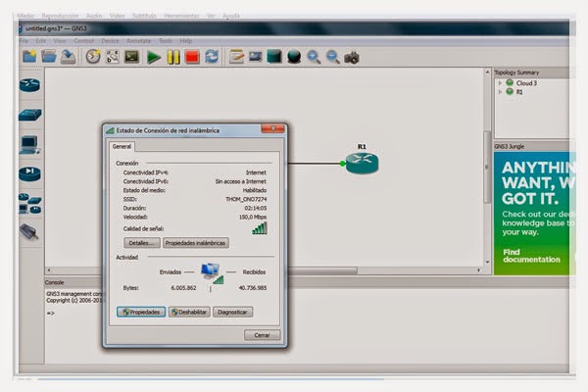Image resolution: width=588 pixels, height=392 pixels.
Task: Click the canvas vertical scrollbar thumb
Action: pyautogui.click(x=487, y=167)
